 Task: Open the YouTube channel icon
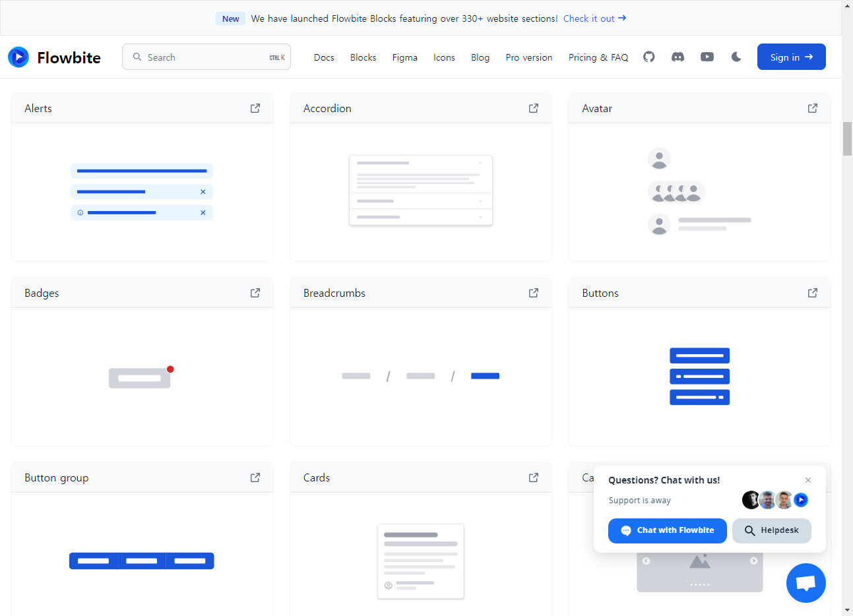pos(707,57)
